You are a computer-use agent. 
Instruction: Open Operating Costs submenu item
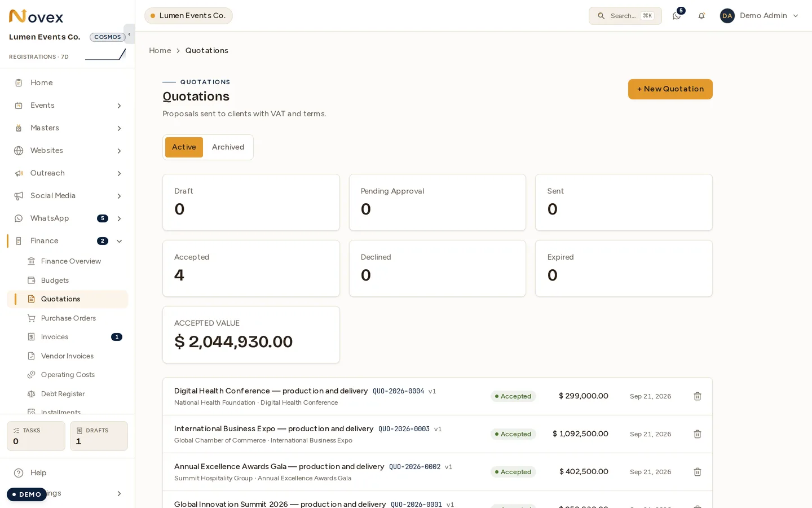67,375
